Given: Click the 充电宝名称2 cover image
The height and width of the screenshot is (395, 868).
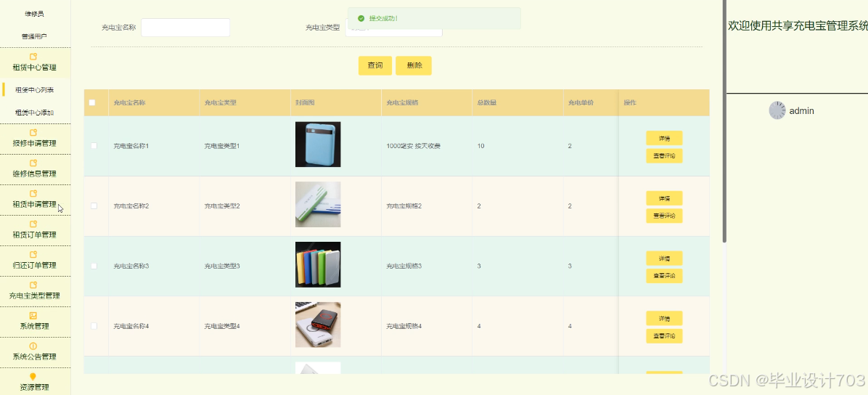Looking at the screenshot, I should click(318, 205).
